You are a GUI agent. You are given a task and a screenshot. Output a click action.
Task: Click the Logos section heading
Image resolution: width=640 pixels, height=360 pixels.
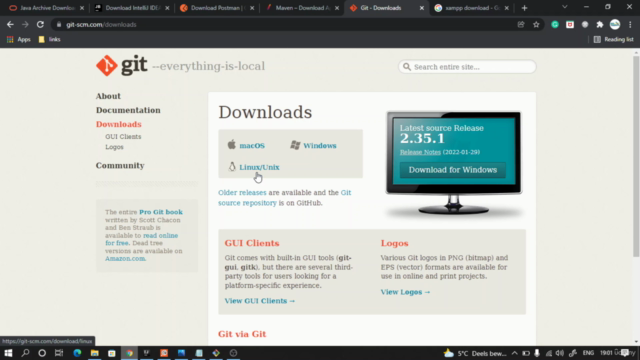pyautogui.click(x=394, y=243)
